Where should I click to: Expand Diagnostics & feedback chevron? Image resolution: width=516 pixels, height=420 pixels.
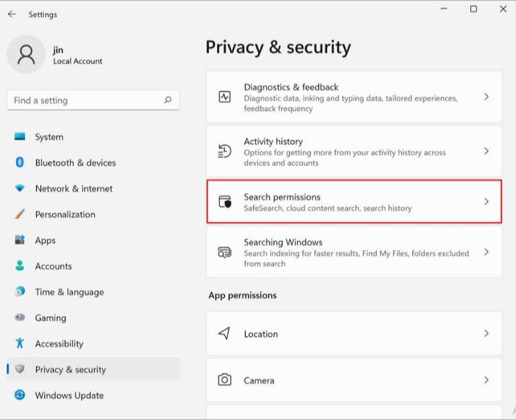(x=486, y=97)
